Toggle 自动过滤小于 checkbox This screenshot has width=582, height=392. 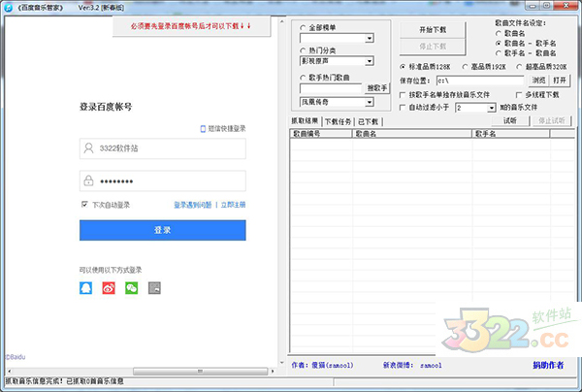point(403,108)
